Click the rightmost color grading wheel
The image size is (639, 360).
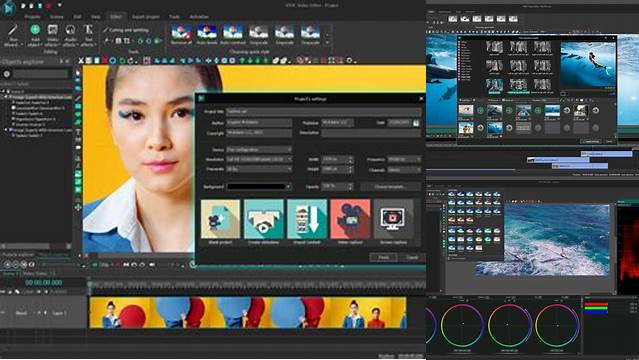[x=557, y=325]
